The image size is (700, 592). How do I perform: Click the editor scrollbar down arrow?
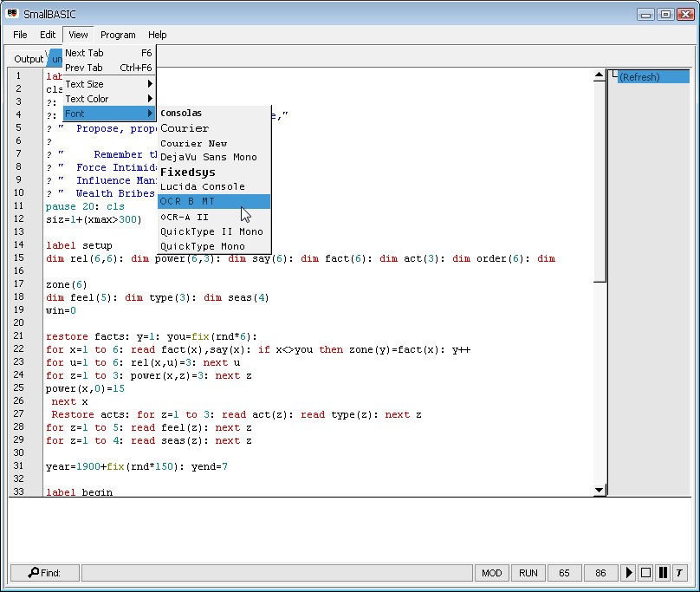point(600,490)
